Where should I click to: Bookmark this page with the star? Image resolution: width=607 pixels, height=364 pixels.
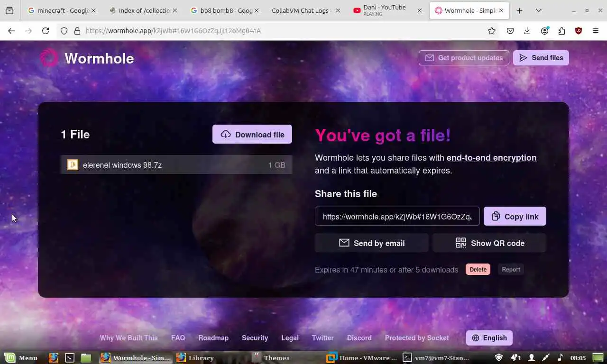492,31
